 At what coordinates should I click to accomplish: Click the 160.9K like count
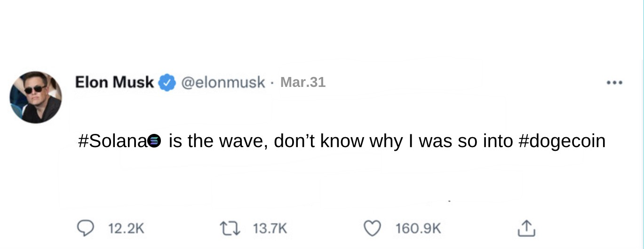click(418, 229)
